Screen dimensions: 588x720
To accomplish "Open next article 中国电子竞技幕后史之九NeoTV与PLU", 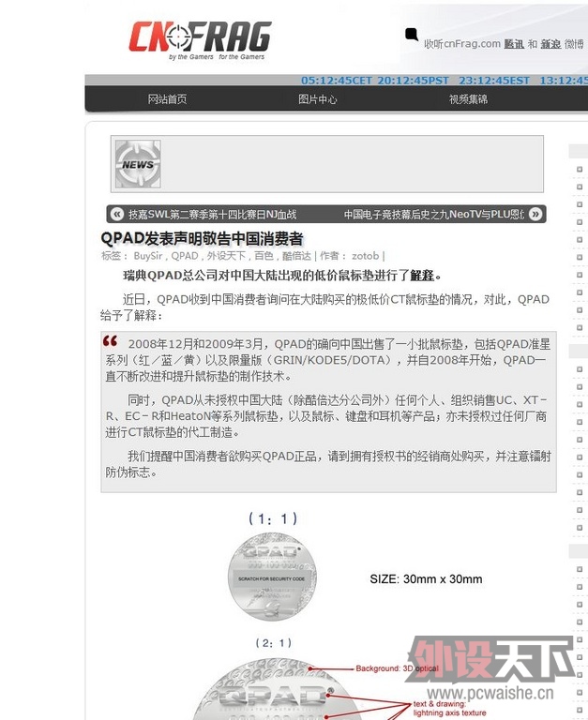I will (434, 215).
